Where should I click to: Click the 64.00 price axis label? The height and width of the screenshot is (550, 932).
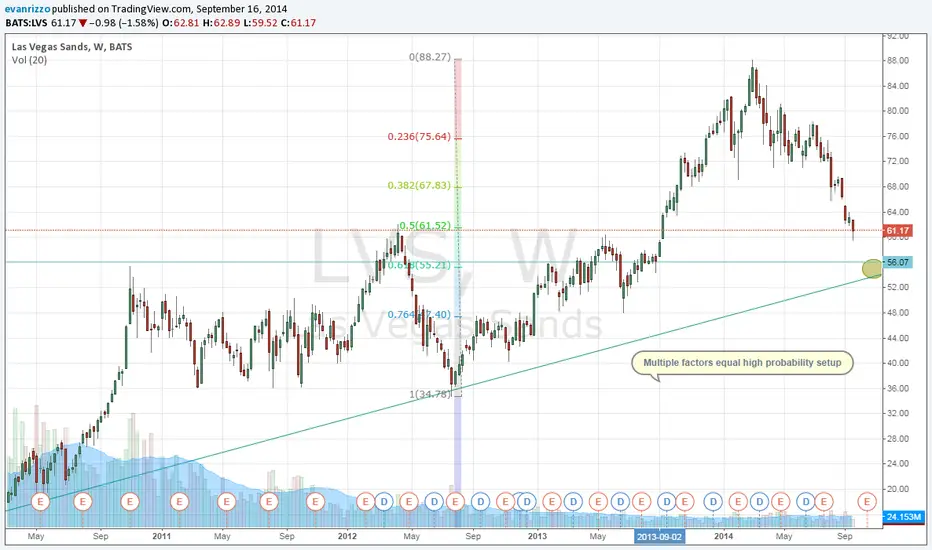click(x=898, y=212)
